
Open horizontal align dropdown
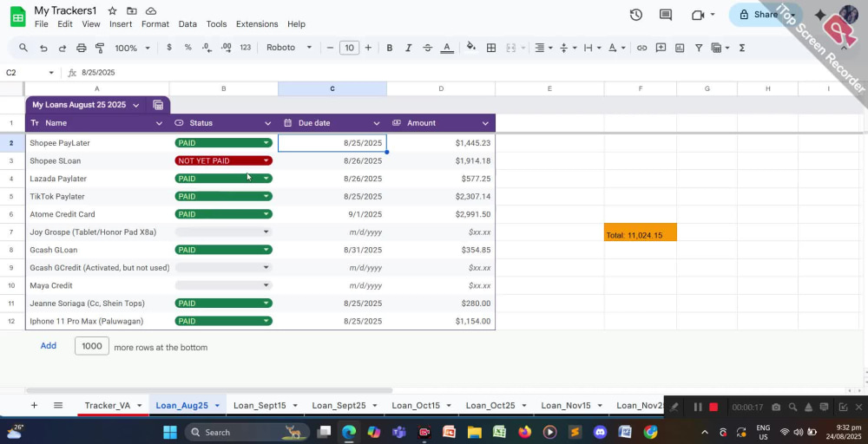point(543,48)
